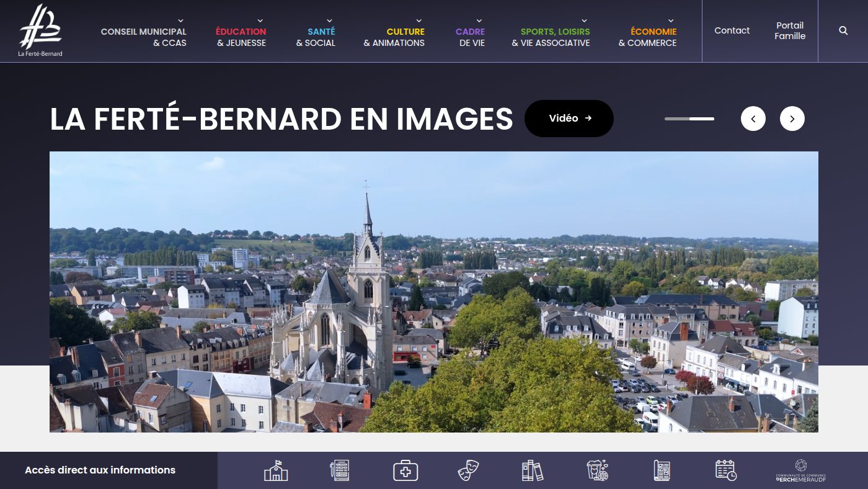Open the books library shortcut icon

tap(532, 470)
